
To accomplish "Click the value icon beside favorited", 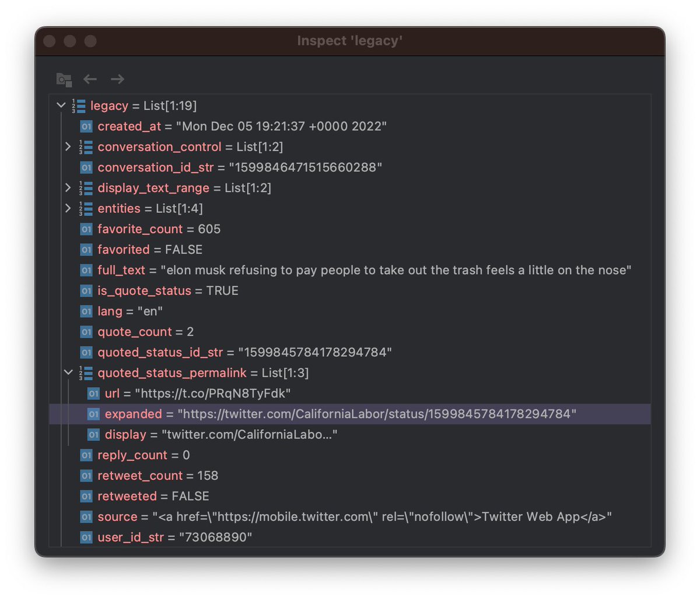I will point(86,250).
